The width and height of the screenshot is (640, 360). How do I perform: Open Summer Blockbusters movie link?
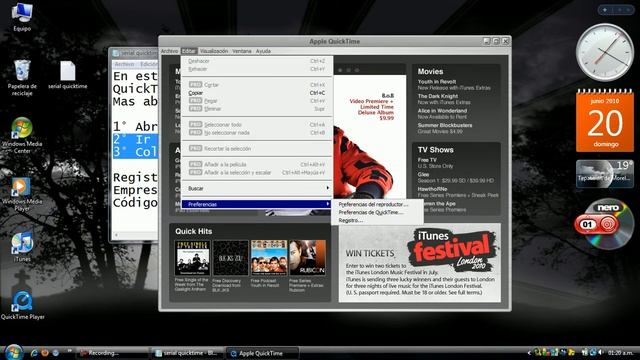click(444, 125)
